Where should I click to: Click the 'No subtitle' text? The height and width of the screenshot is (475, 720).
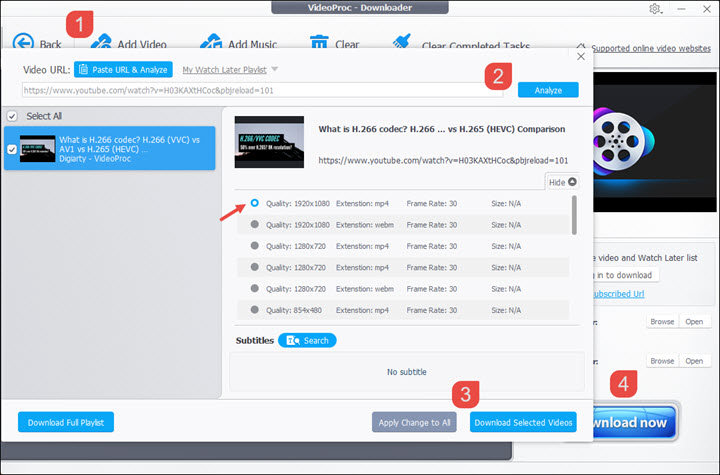point(407,372)
